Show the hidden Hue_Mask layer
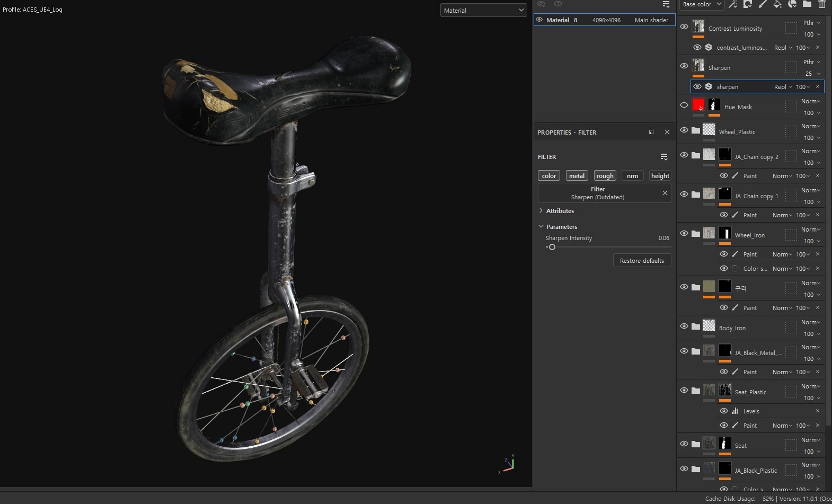The image size is (832, 504). coord(684,105)
